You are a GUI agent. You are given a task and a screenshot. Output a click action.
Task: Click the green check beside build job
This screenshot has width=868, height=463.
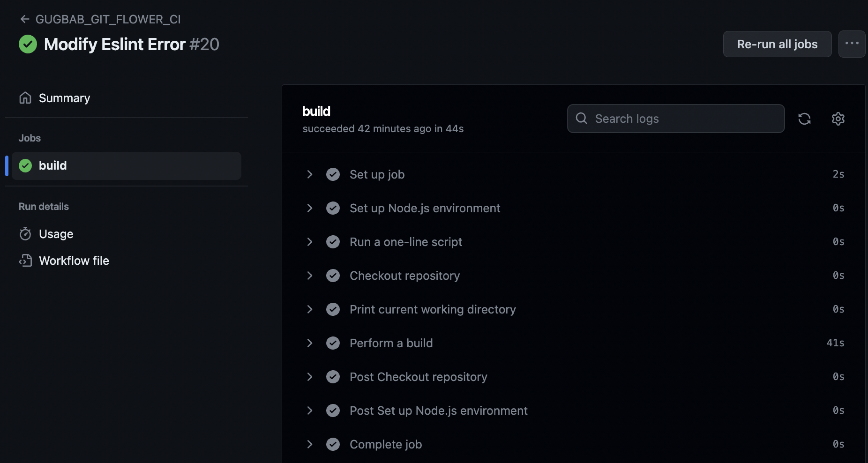coord(25,165)
